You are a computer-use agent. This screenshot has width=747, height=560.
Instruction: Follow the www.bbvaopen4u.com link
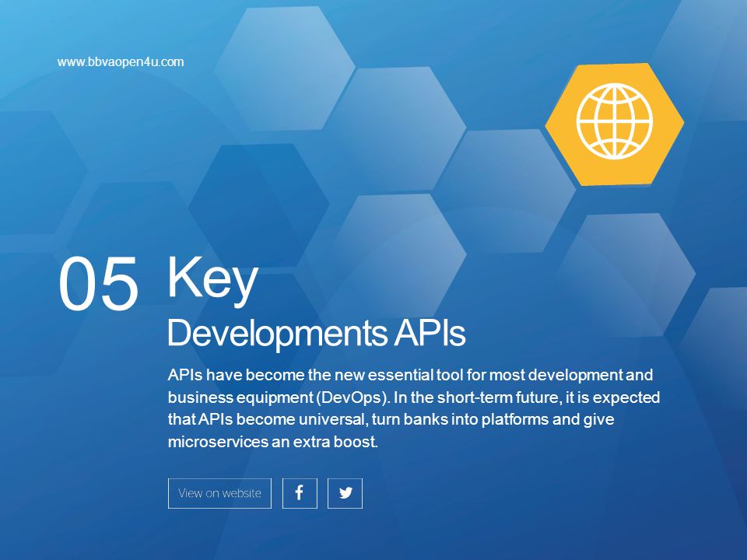tap(121, 62)
